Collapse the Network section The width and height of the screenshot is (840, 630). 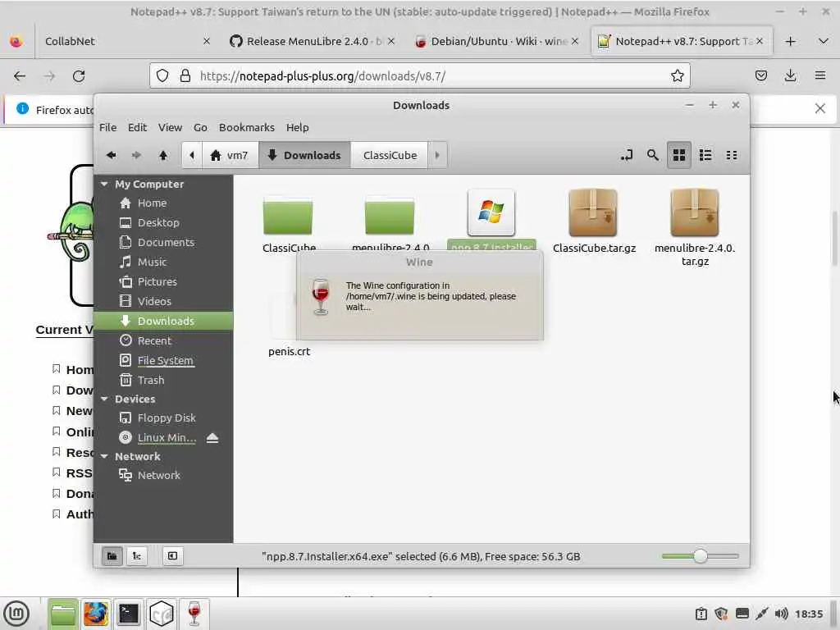click(x=104, y=456)
